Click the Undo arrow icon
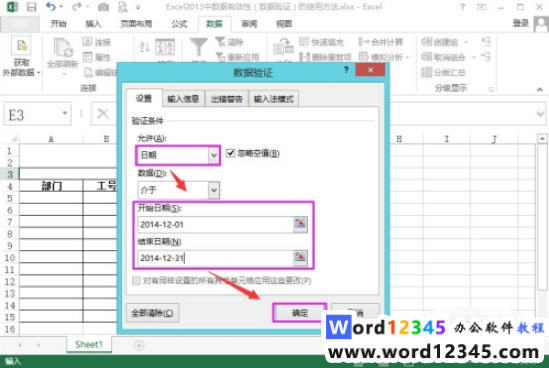 [x=51, y=6]
